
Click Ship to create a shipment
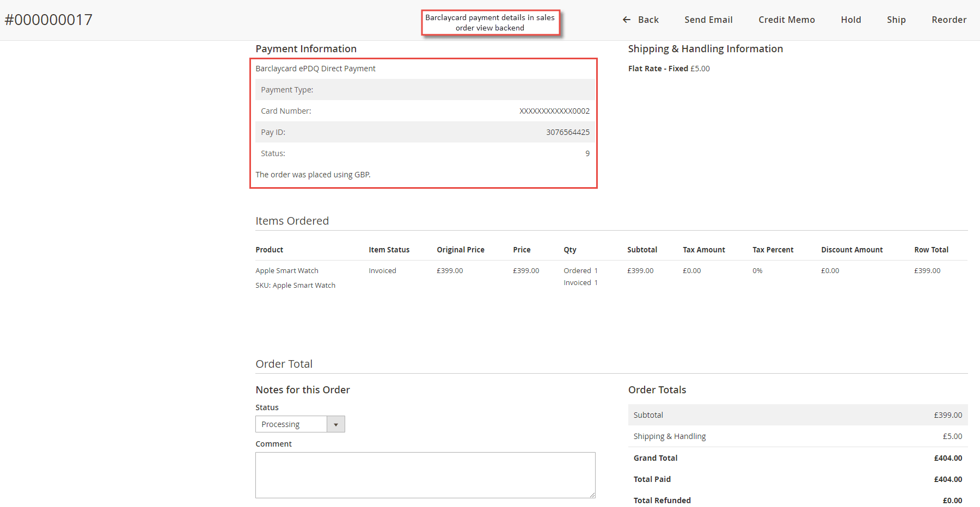coord(896,20)
